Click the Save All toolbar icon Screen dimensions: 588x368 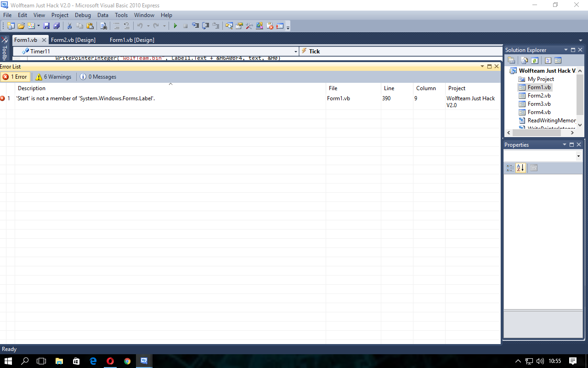pyautogui.click(x=57, y=26)
